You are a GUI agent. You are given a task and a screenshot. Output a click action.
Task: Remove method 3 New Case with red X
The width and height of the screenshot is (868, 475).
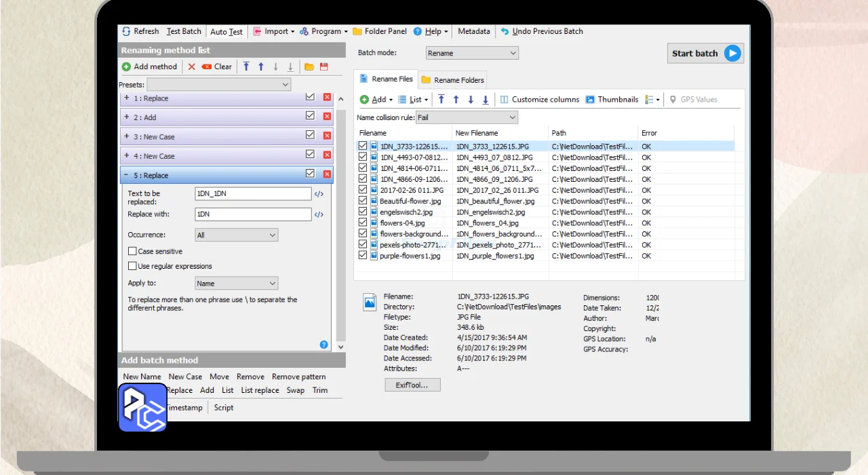(x=327, y=136)
